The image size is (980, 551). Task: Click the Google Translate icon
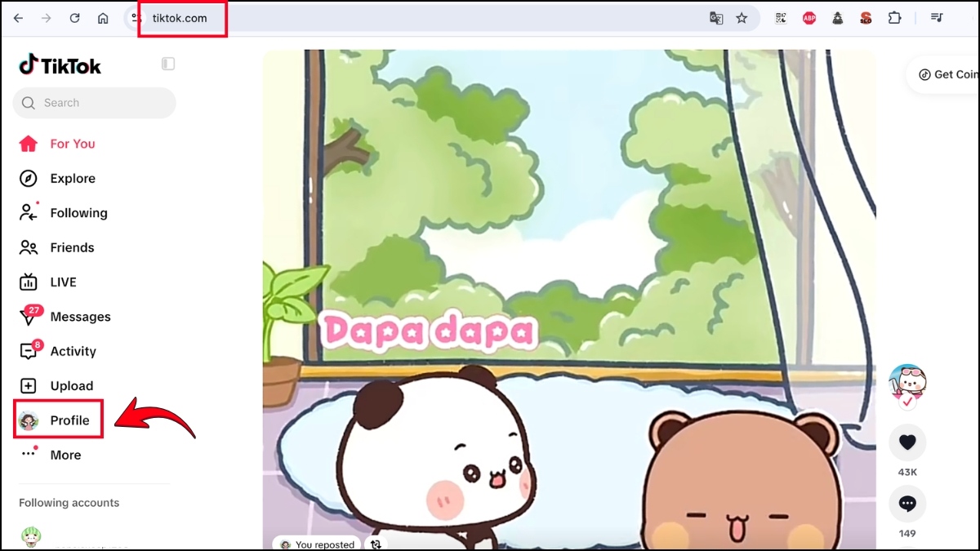pos(716,18)
